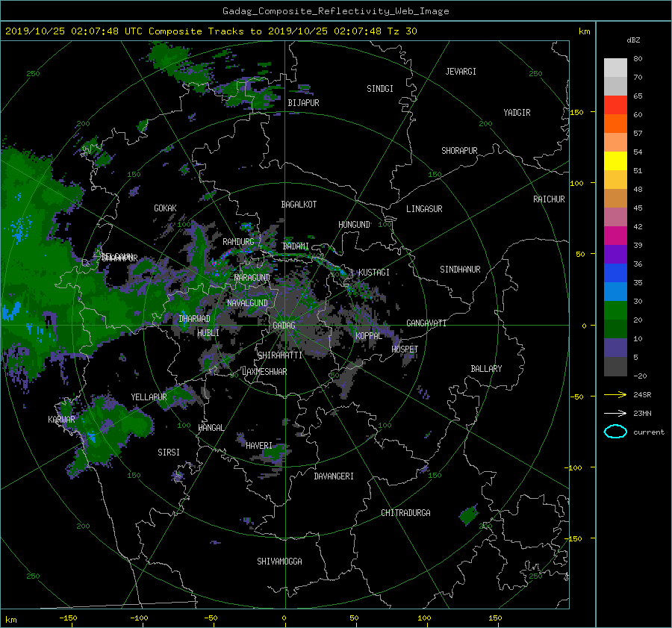Click the '-100' tick on the bottom axis
Viewport: 672px width, 628px height.
tap(138, 618)
